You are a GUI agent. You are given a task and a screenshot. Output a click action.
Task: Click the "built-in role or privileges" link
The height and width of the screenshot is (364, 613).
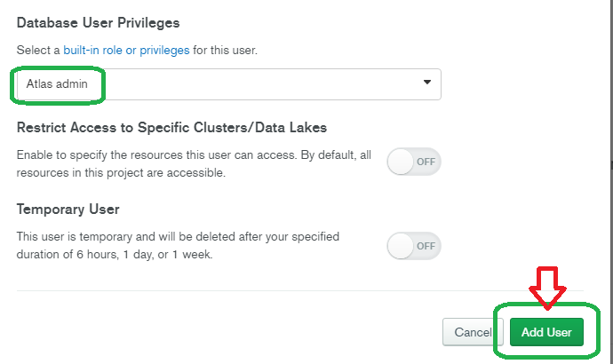tap(126, 51)
